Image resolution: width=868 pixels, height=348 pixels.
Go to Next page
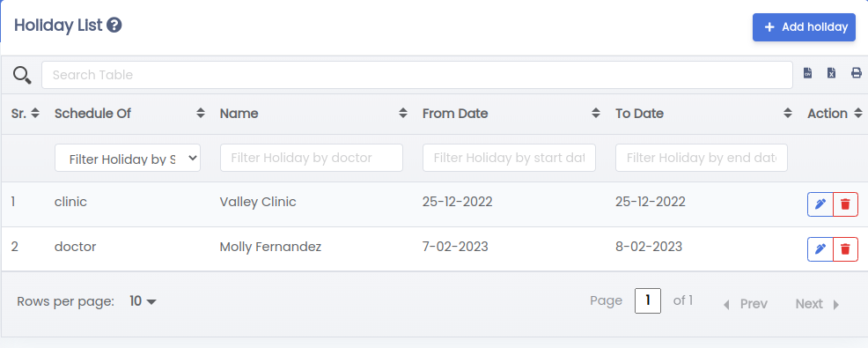point(818,304)
